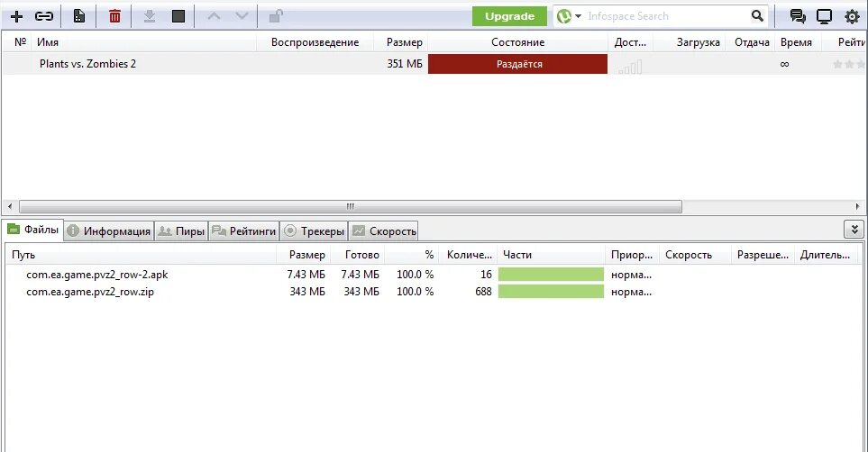This screenshot has width=868, height=452.
Task: Click the Раздаётся status bar
Action: pyautogui.click(x=517, y=64)
